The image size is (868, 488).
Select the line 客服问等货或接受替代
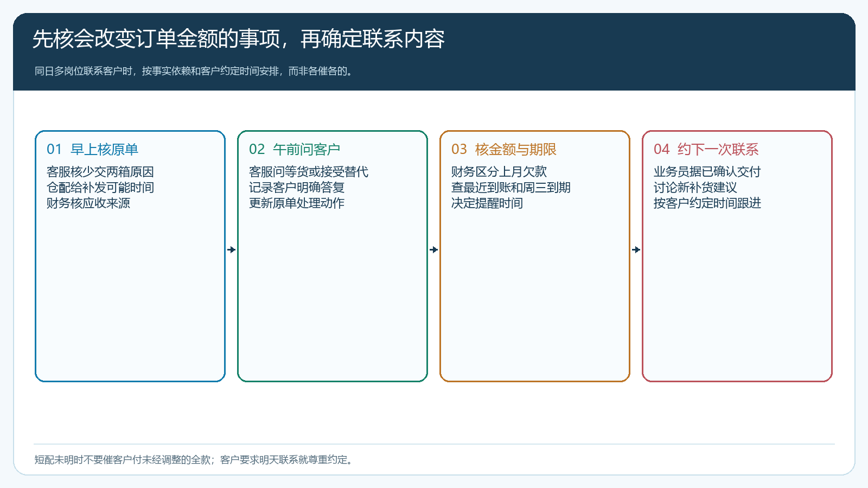[x=309, y=172]
